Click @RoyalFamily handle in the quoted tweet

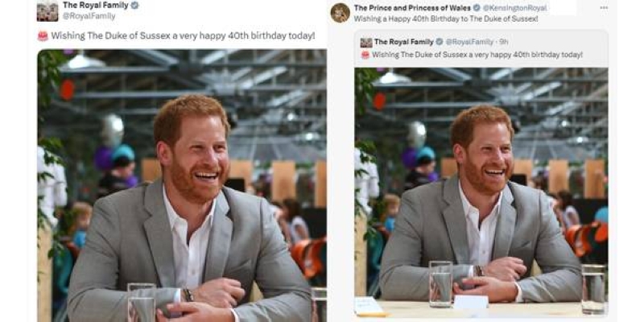click(x=470, y=42)
